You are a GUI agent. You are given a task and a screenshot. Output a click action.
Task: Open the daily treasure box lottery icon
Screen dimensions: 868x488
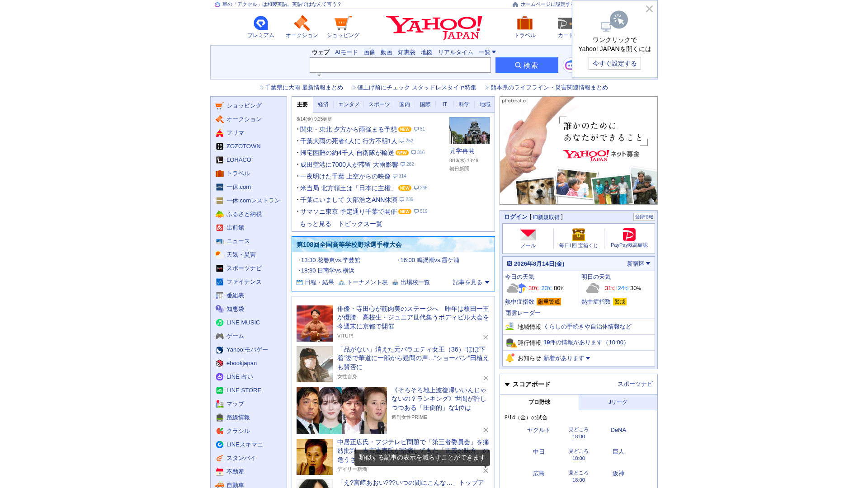pyautogui.click(x=579, y=235)
